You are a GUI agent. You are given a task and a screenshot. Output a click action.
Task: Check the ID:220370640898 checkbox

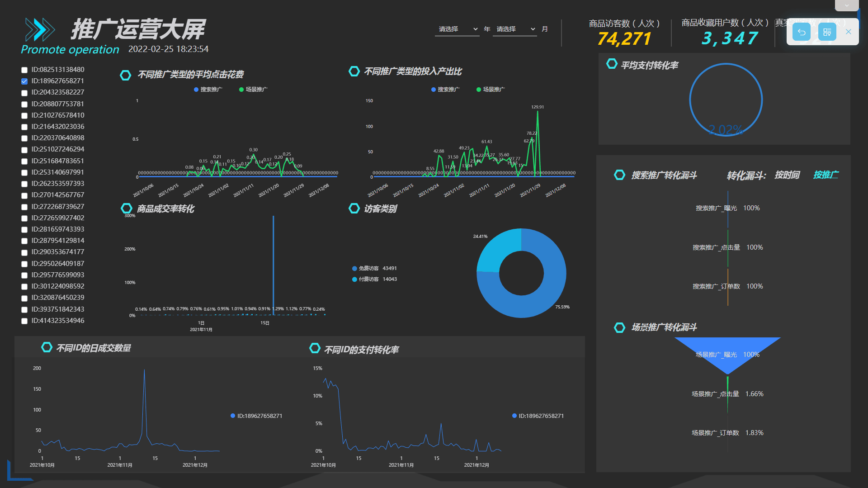tap(24, 138)
